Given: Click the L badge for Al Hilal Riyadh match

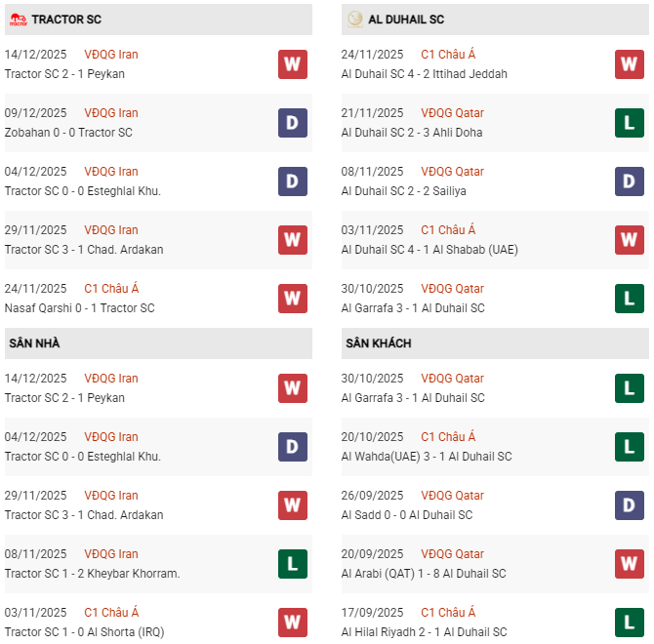Looking at the screenshot, I should [x=630, y=623].
